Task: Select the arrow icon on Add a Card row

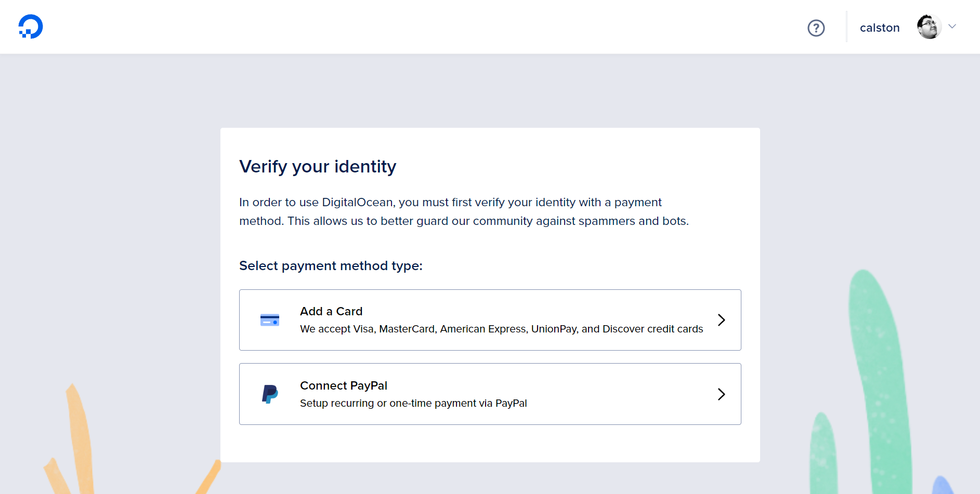Action: point(722,320)
